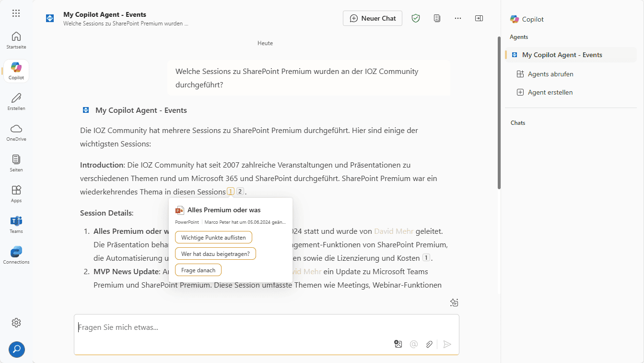Open settings gear icon

tap(16, 322)
